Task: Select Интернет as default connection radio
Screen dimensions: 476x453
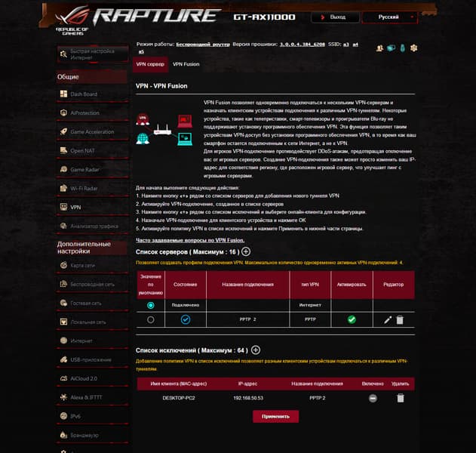Action: pos(151,305)
